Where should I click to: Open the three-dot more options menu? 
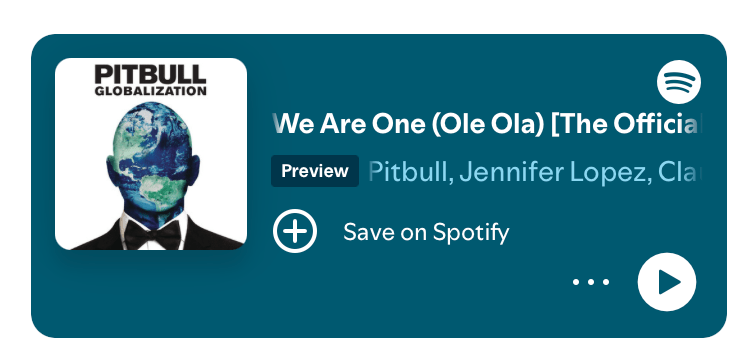point(591,282)
